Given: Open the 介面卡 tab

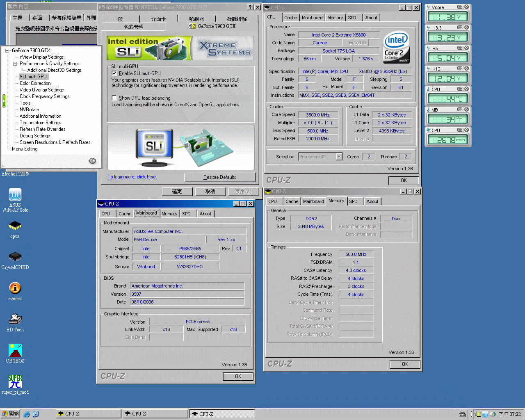Looking at the screenshot, I should [158, 19].
